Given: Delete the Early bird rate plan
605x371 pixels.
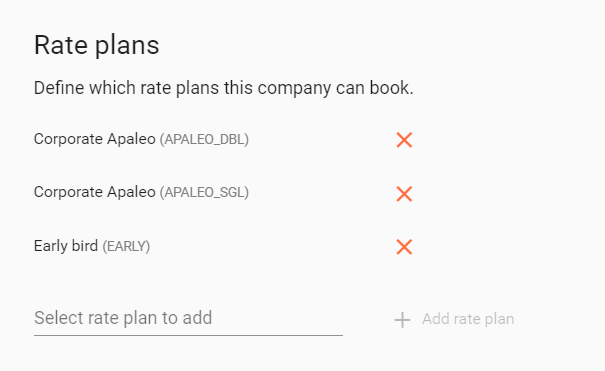Looking at the screenshot, I should pos(404,247).
